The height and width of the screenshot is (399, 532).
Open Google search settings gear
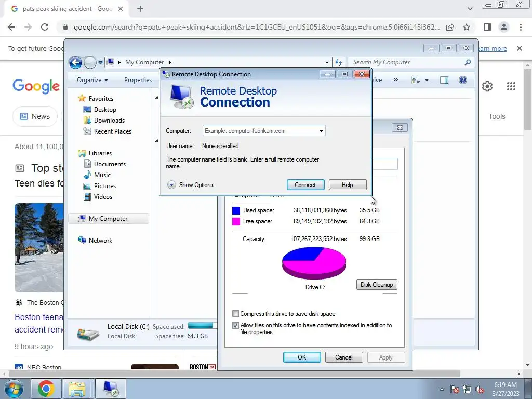487,86
